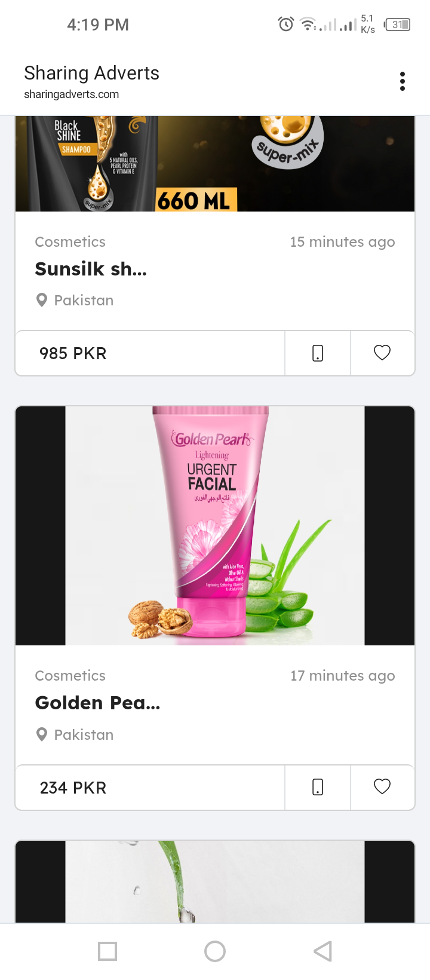
Task: Open the Golden Pea... listing title
Action: [x=97, y=703]
